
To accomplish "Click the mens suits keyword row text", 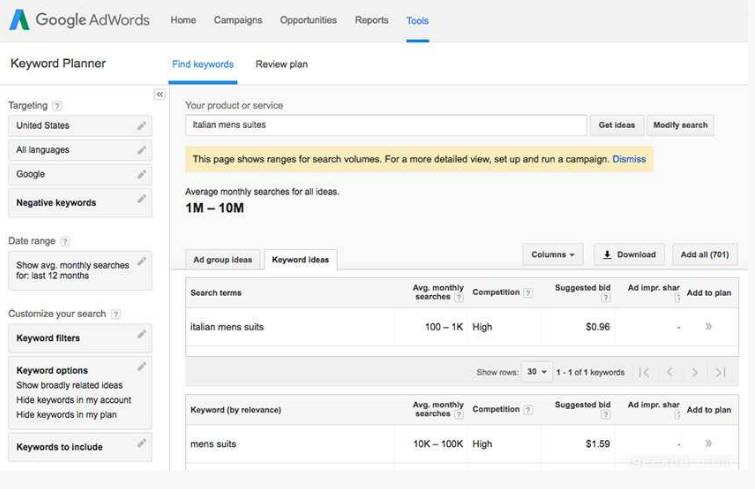I will 213,444.
